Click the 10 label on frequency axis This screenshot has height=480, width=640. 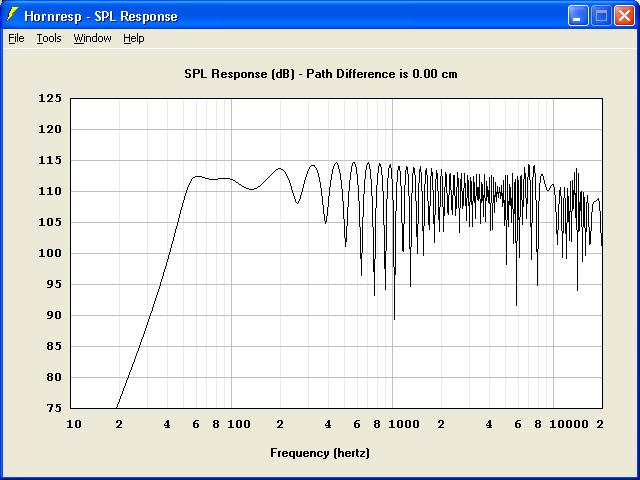tap(74, 424)
